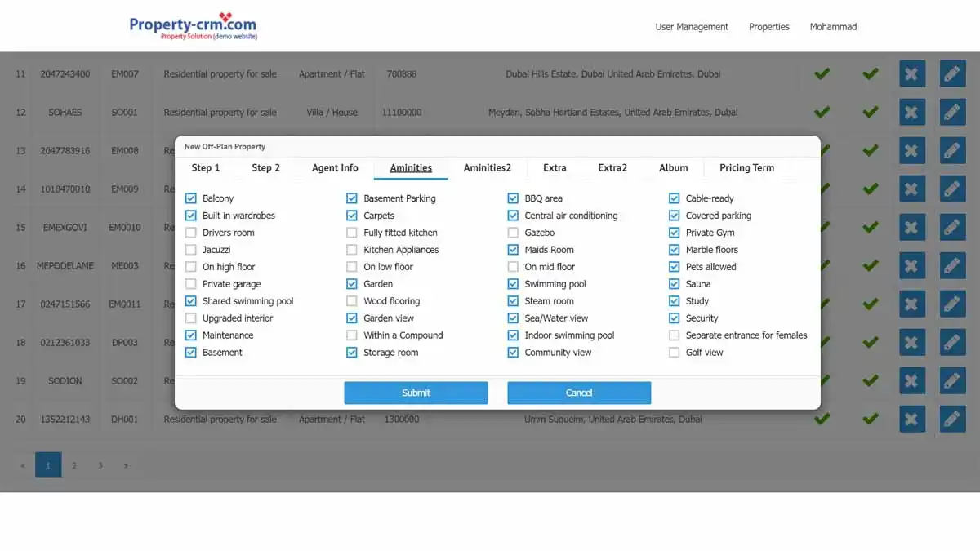Tick Separate entrance for females checkbox
Viewport: 980px width, 551px height.
tap(675, 335)
